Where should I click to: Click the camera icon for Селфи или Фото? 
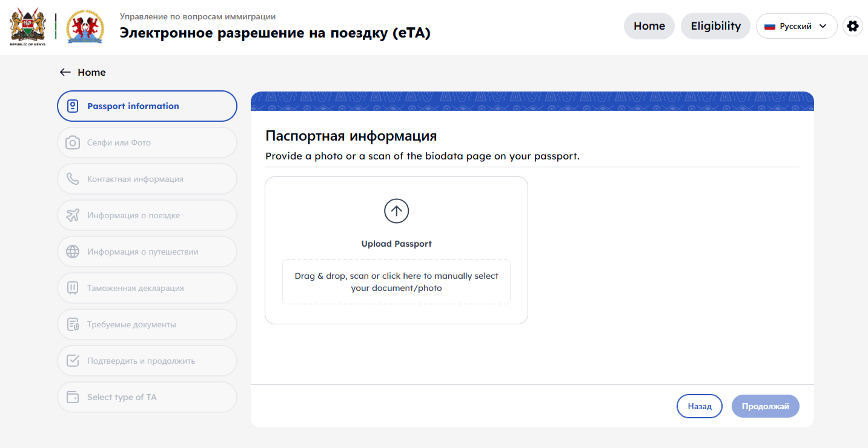73,142
